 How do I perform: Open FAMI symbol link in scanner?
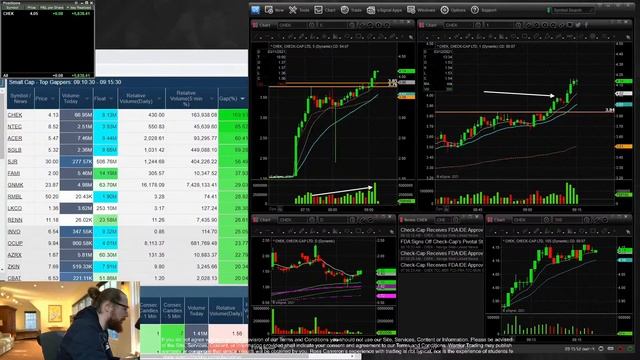[x=14, y=173]
